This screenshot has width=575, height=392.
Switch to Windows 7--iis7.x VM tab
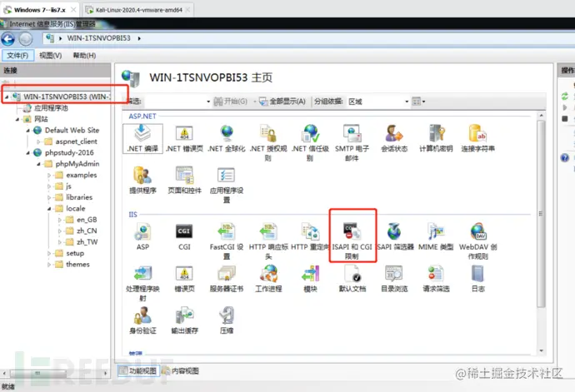coord(40,10)
